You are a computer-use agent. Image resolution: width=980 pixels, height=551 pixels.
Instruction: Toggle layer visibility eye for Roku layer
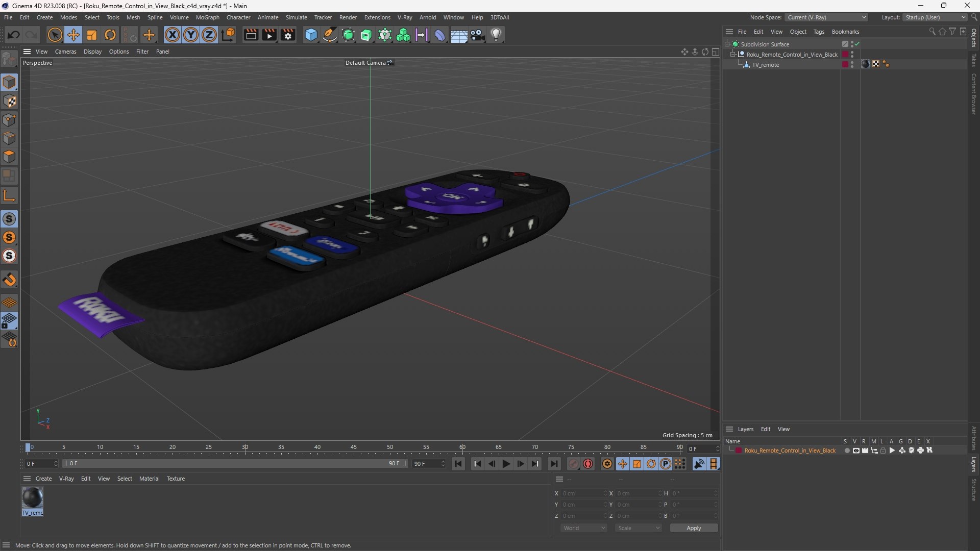pyautogui.click(x=856, y=450)
